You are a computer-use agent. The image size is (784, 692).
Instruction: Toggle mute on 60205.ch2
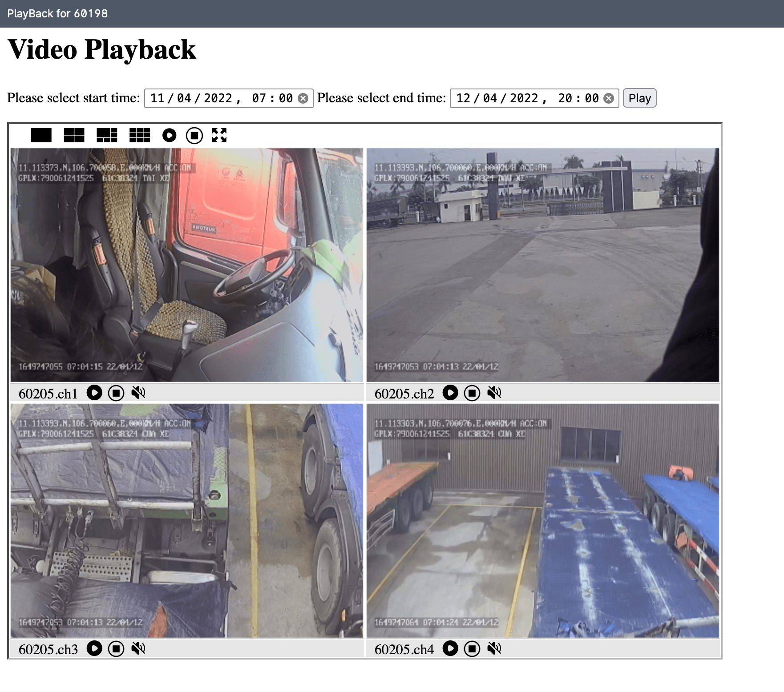(494, 393)
